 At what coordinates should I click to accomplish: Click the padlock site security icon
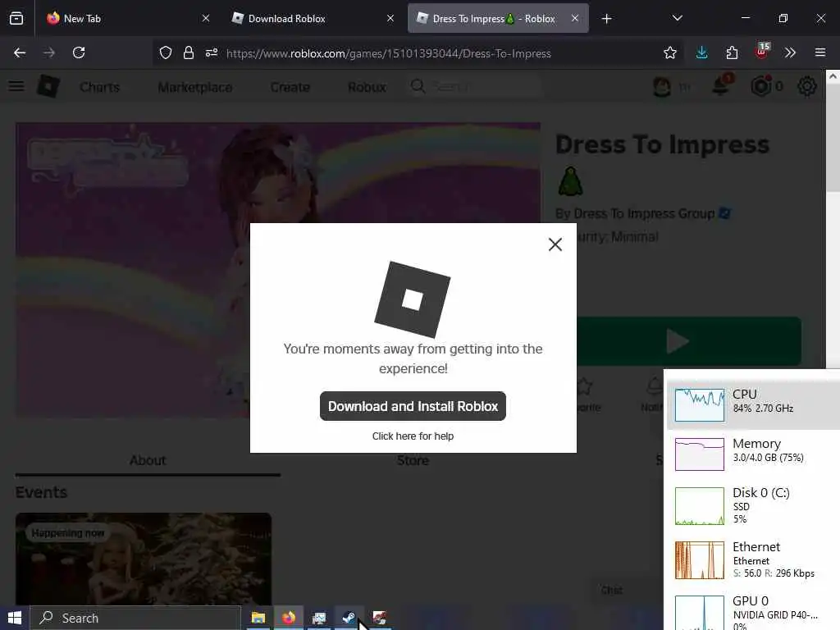(x=188, y=52)
